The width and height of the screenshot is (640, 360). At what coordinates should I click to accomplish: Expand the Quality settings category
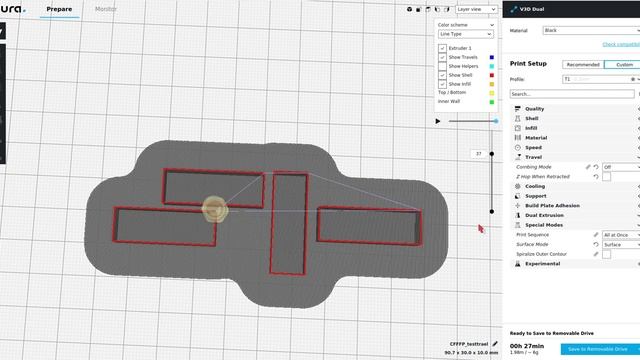[x=576, y=109]
